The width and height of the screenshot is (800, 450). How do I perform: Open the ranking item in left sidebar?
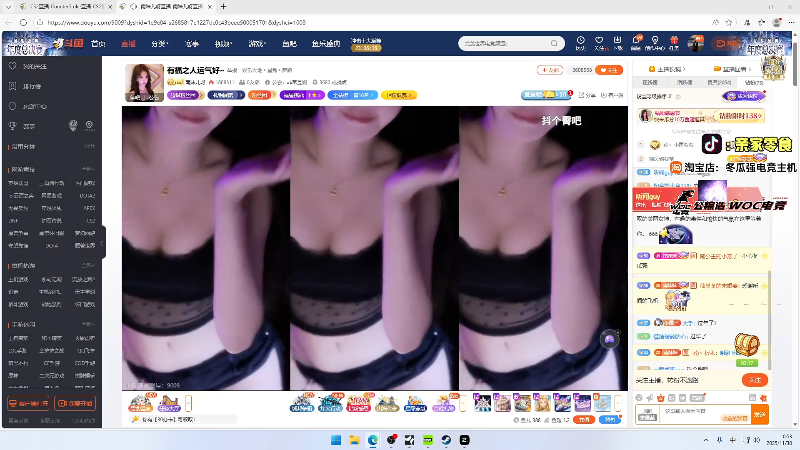pos(26,86)
